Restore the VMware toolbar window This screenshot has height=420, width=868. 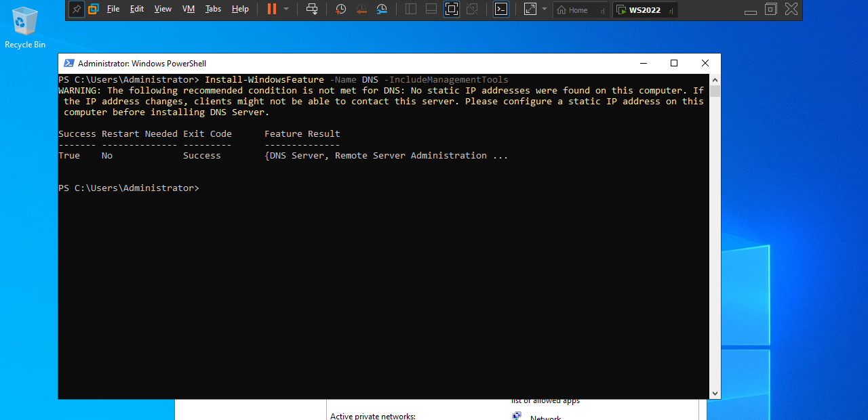770,9
